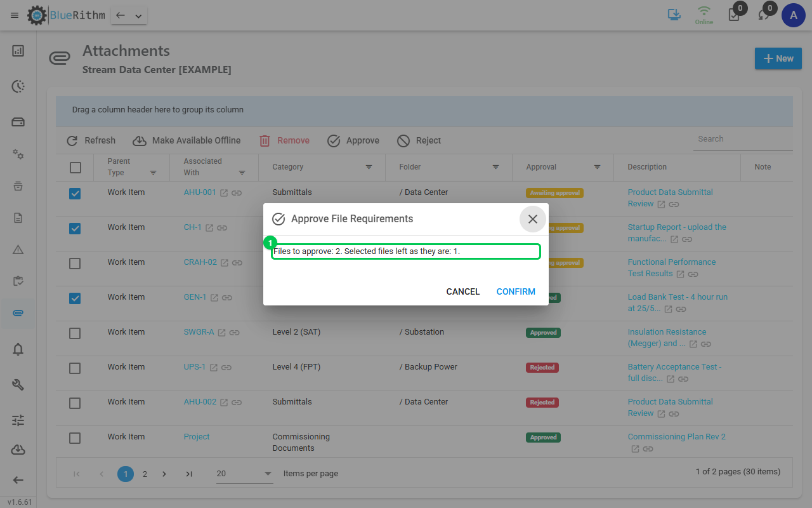Click CONFIRM in the dialog
Screen dimensions: 812x508
coord(516,291)
